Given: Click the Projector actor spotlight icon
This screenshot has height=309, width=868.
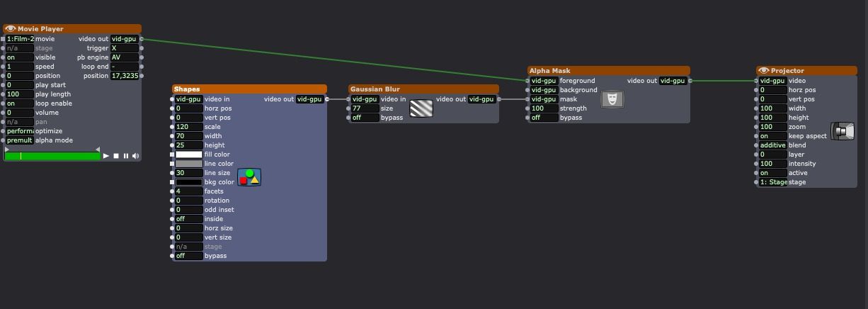Looking at the screenshot, I should (x=843, y=131).
